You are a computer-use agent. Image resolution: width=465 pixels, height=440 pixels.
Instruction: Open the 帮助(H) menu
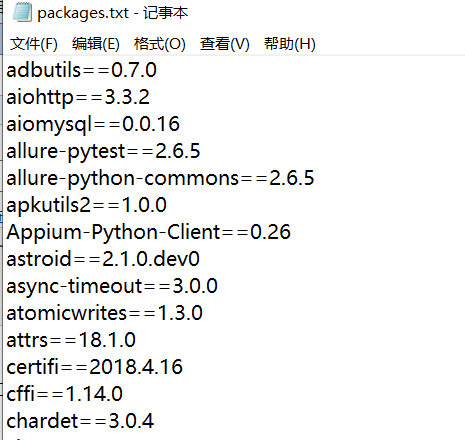290,44
